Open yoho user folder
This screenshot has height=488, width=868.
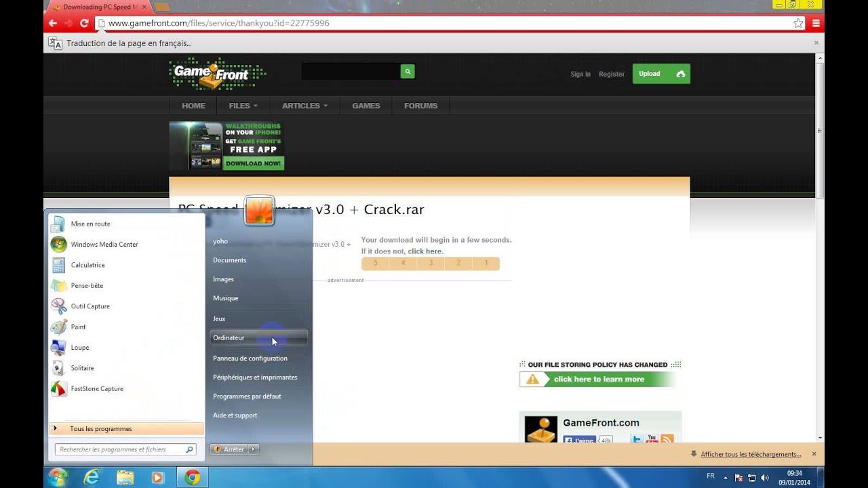(x=258, y=241)
